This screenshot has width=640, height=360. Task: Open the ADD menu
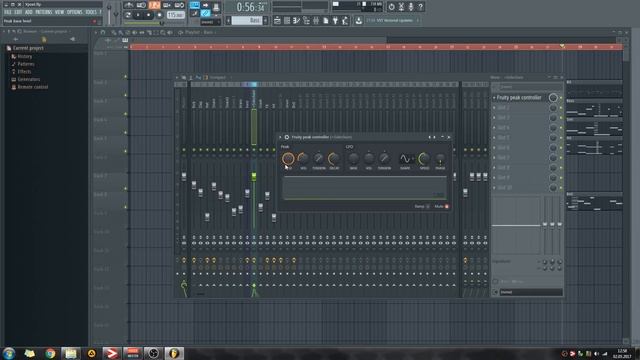29,13
